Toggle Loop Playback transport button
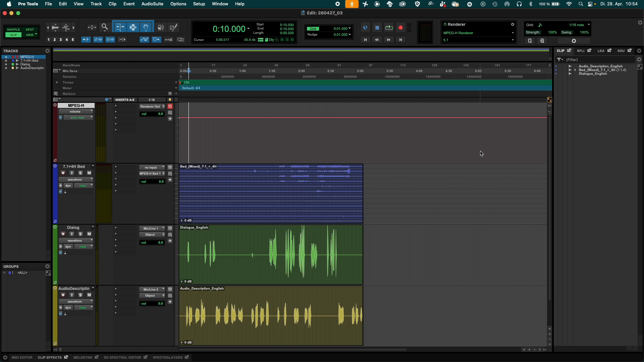This screenshot has width=644, height=362. [389, 28]
